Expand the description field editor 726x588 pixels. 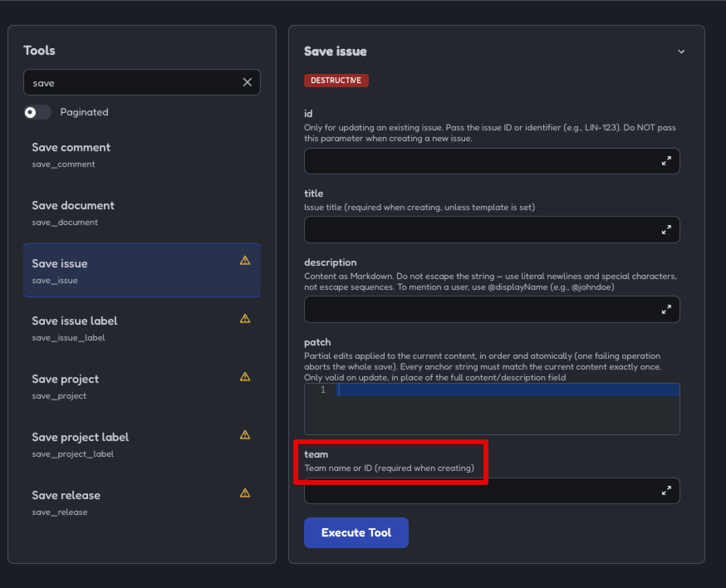click(x=667, y=309)
